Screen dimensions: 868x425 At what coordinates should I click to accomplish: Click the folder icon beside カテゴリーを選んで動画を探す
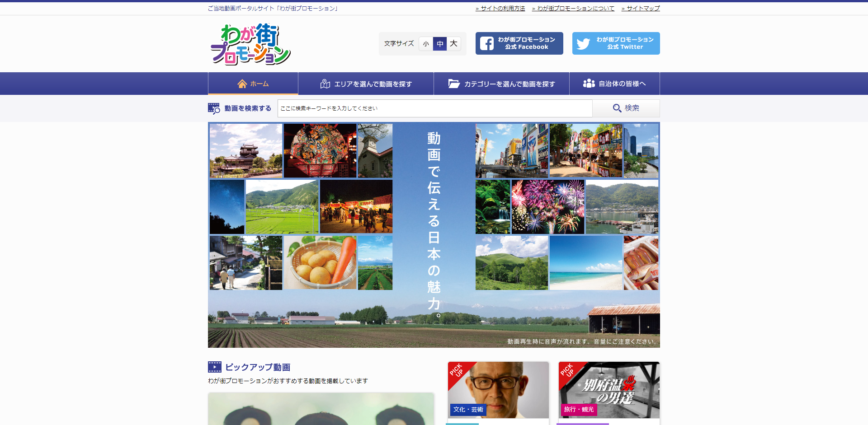(454, 83)
